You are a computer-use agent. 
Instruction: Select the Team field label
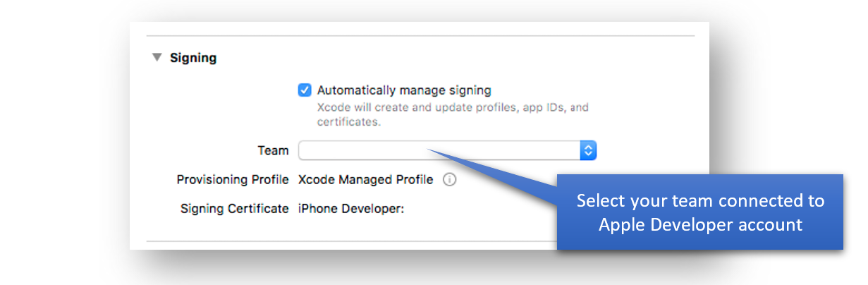273,150
